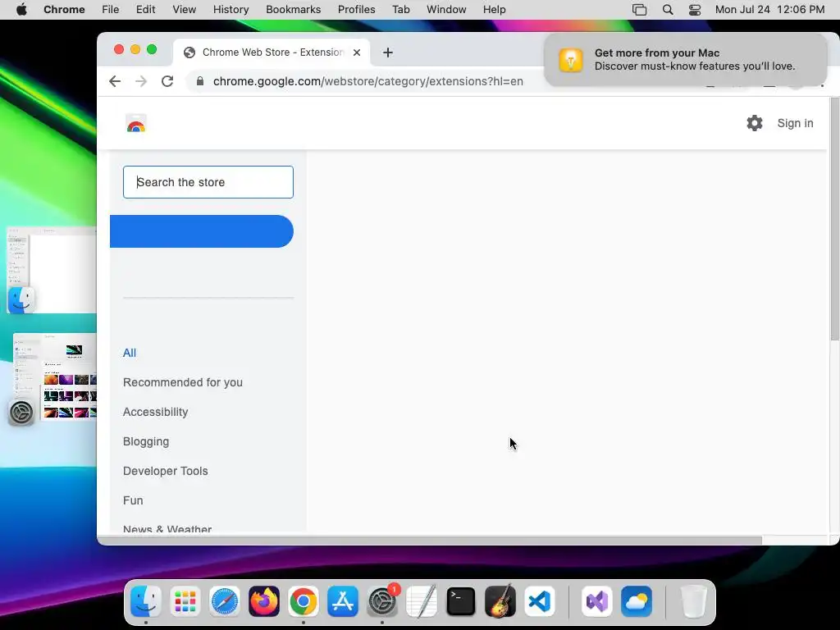The height and width of the screenshot is (630, 840).
Task: Open the View menu
Action: pos(184,10)
